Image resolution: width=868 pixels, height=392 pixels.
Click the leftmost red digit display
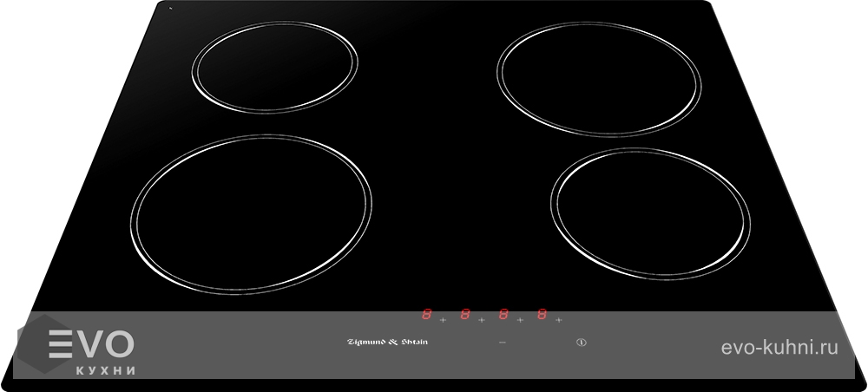pos(426,315)
